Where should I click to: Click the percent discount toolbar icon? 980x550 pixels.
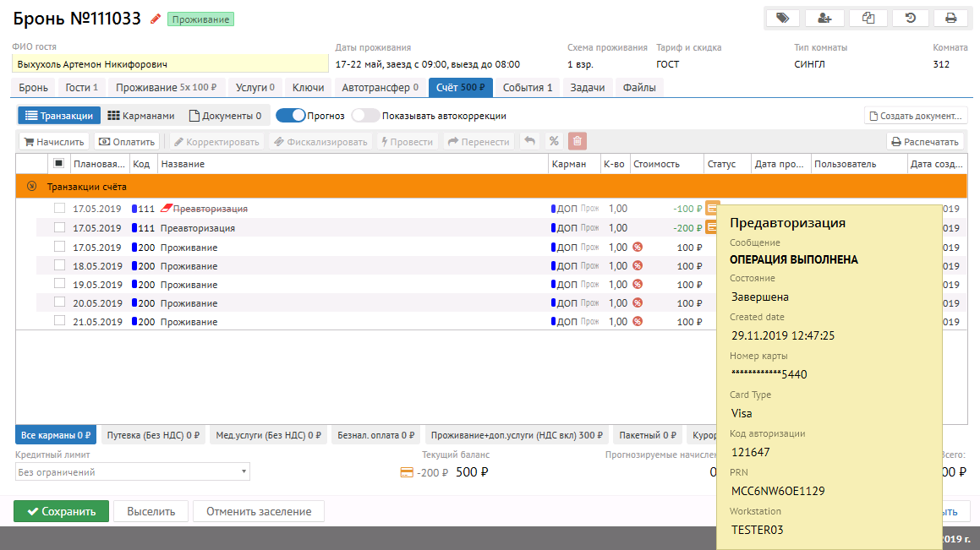point(554,142)
